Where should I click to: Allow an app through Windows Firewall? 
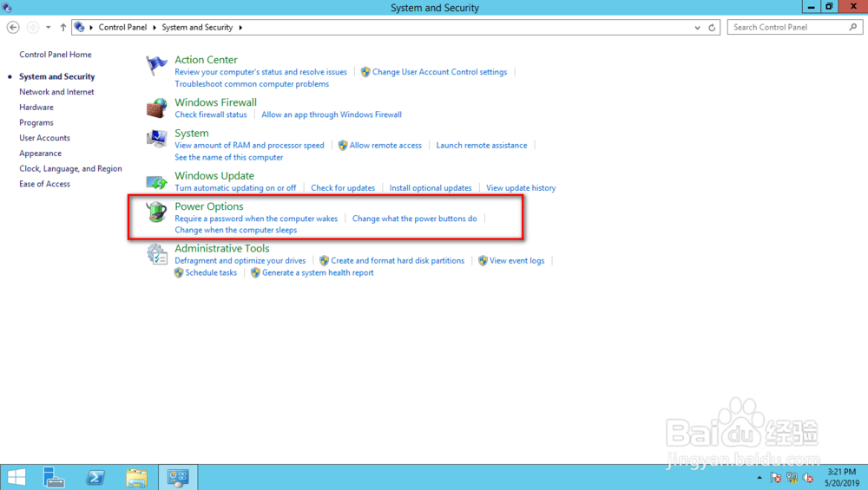pos(332,114)
